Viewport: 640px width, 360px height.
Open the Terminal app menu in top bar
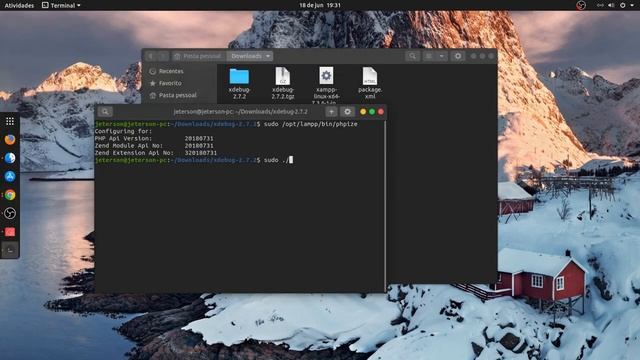coord(61,5)
